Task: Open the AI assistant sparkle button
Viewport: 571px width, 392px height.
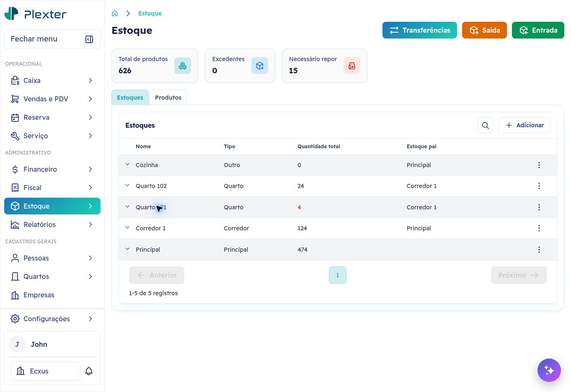Action: pyautogui.click(x=549, y=370)
